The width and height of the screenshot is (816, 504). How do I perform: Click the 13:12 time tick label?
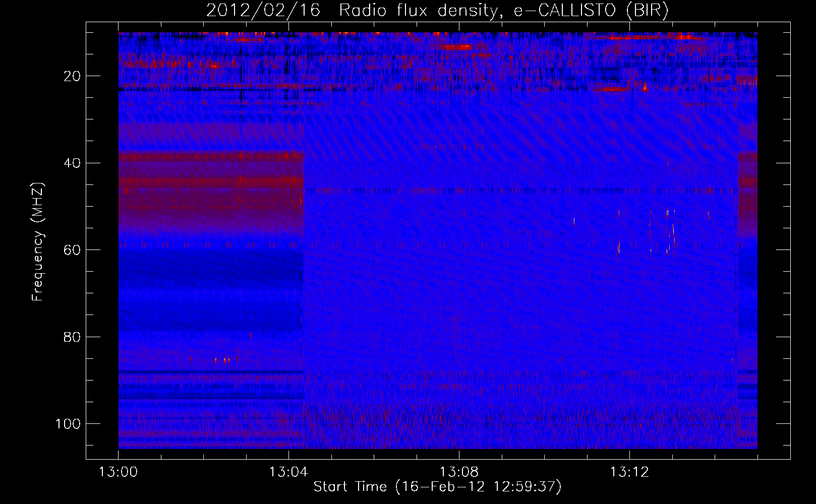click(x=629, y=472)
